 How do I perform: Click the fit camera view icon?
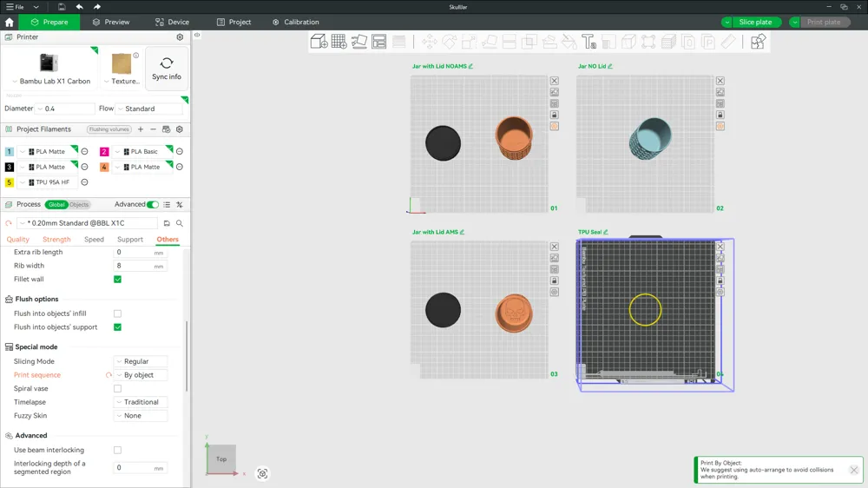point(262,473)
